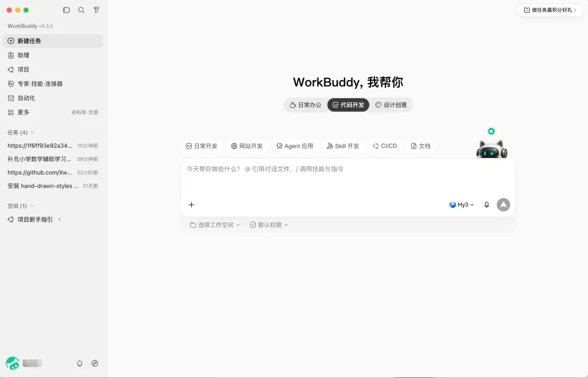Open the search magnifier icon
The width and height of the screenshot is (588, 378).
click(81, 10)
